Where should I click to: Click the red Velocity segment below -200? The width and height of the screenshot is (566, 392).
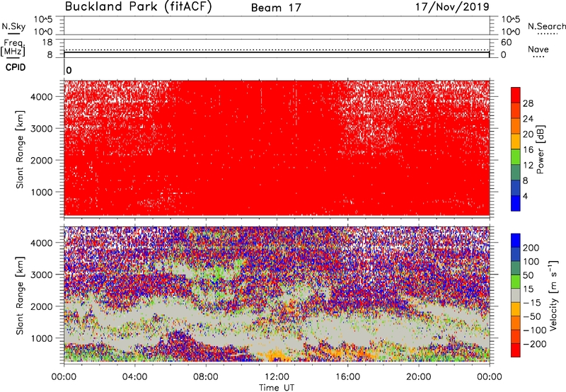pos(516,350)
